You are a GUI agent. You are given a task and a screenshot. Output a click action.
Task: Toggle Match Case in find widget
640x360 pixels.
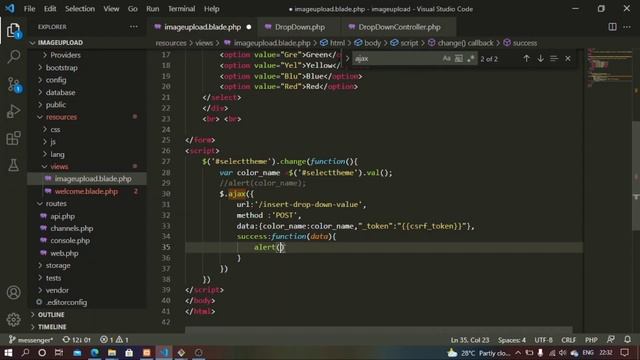pyautogui.click(x=447, y=58)
